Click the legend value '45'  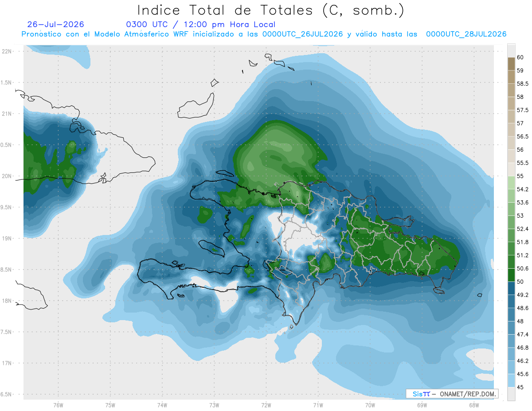520,387
